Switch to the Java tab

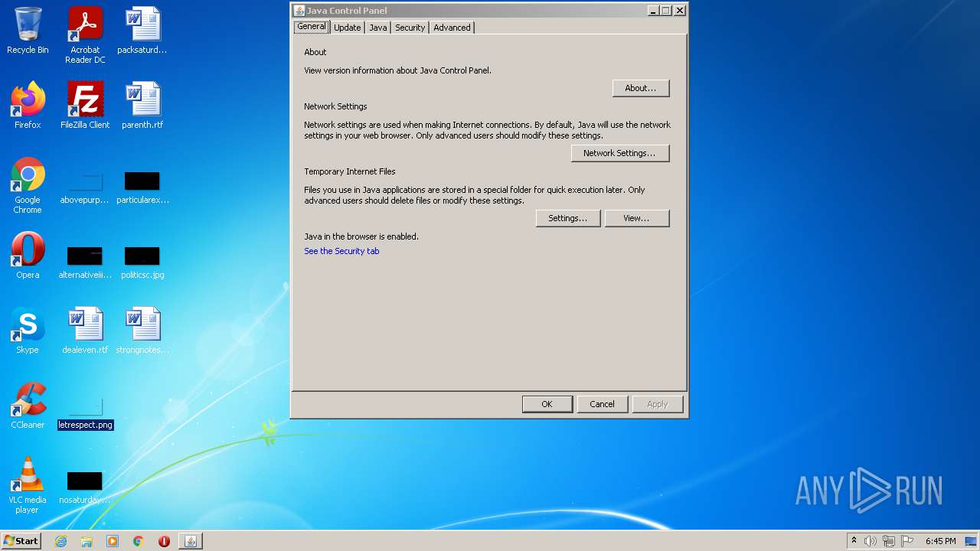point(378,27)
